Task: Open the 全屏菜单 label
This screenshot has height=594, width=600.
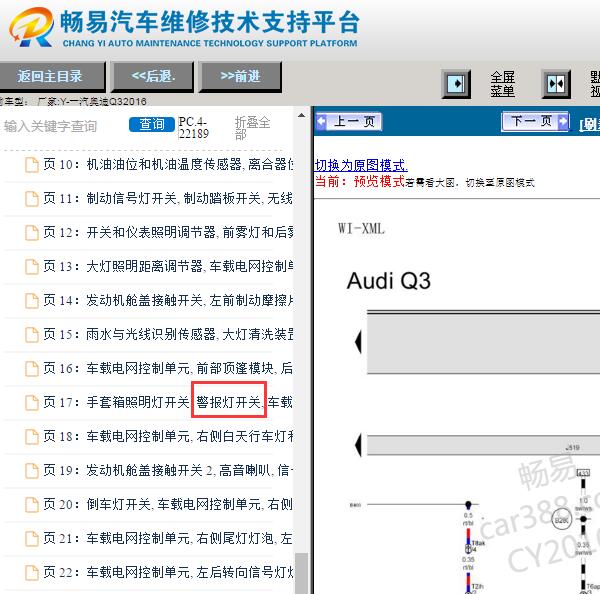Action: (x=502, y=84)
